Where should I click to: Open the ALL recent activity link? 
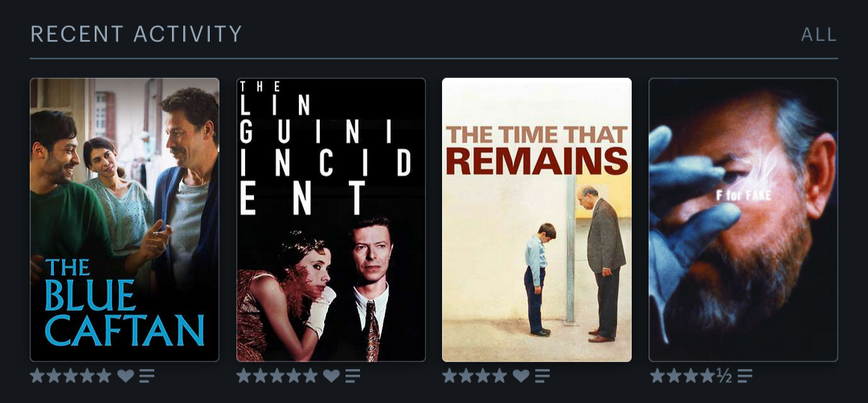pyautogui.click(x=819, y=35)
